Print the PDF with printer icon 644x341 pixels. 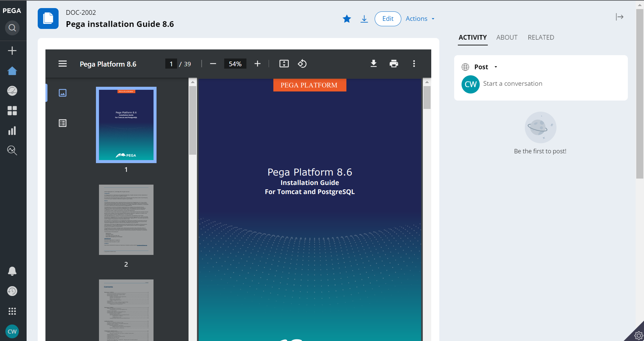click(x=394, y=64)
